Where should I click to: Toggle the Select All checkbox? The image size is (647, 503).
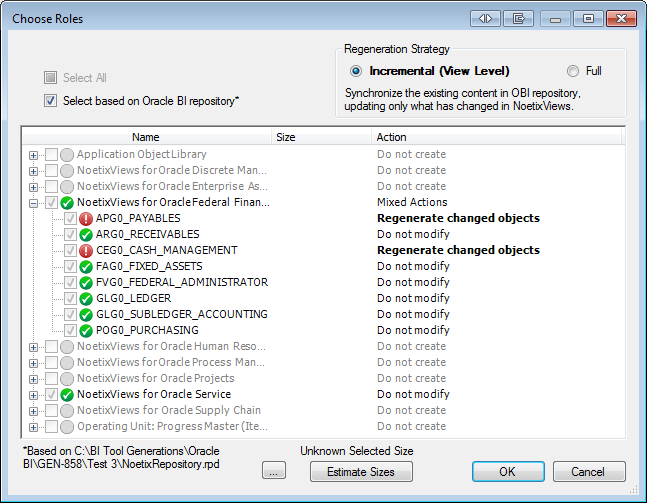pyautogui.click(x=50, y=78)
